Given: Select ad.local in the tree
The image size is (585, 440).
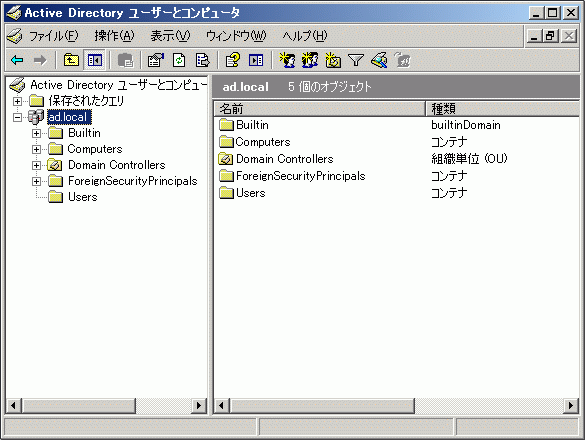Looking at the screenshot, I should (69, 117).
